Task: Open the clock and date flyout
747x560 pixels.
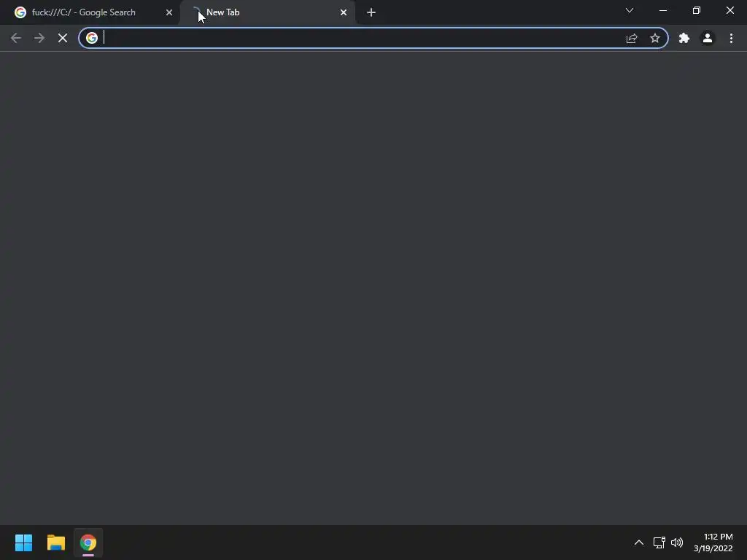Action: pyautogui.click(x=713, y=542)
